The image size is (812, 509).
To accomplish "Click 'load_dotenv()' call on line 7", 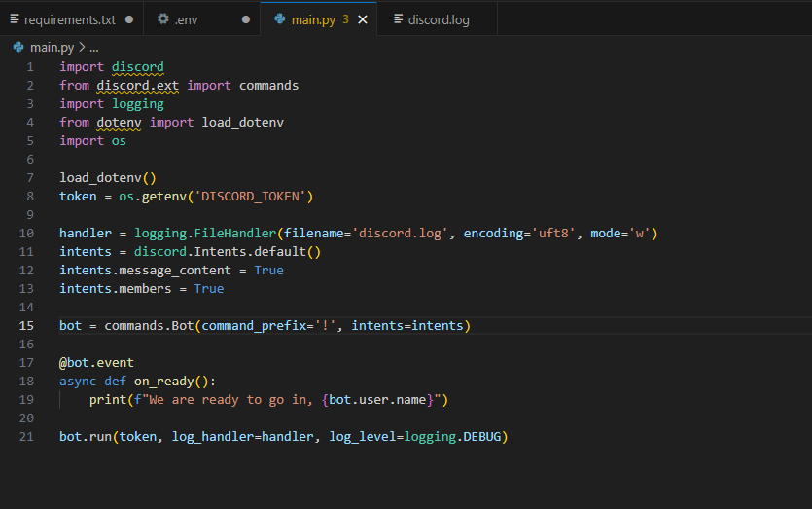I will (x=108, y=178).
